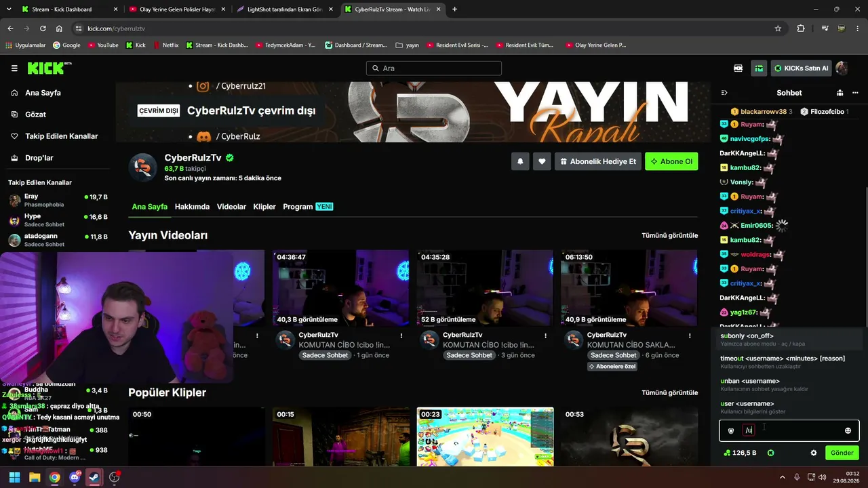The height and width of the screenshot is (488, 868).
Task: Switch to the LightShot browser tab
Action: pos(285,9)
